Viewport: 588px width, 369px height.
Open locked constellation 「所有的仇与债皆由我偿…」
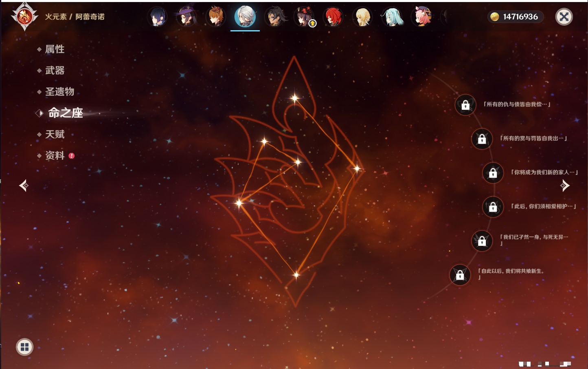click(x=465, y=105)
